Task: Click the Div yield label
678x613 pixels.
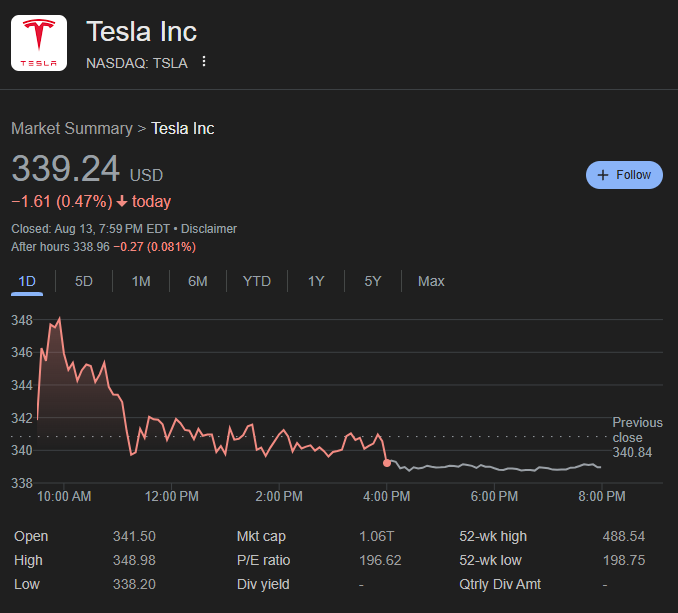Action: pos(263,584)
